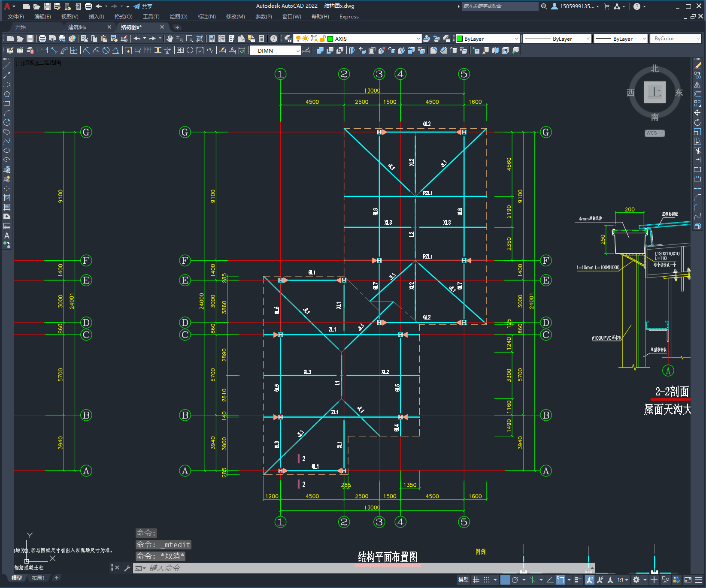Select the Rotate tool in right toolbar

[x=697, y=122]
